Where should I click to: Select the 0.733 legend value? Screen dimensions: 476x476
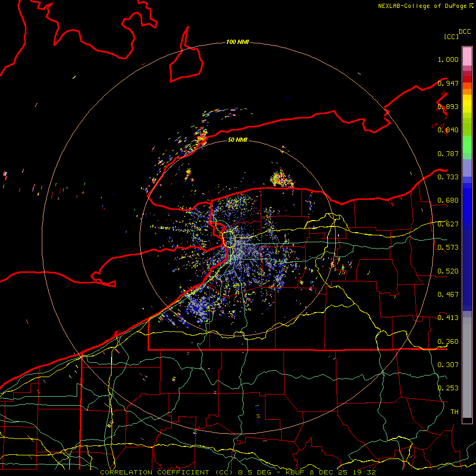coord(448,177)
